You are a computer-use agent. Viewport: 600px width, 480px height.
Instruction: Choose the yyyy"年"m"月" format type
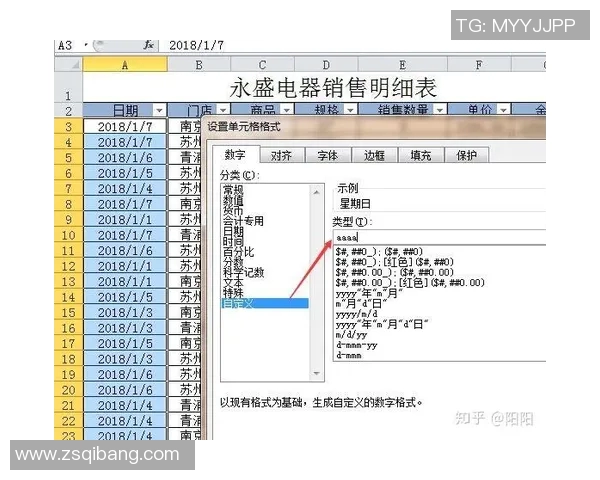(369, 294)
